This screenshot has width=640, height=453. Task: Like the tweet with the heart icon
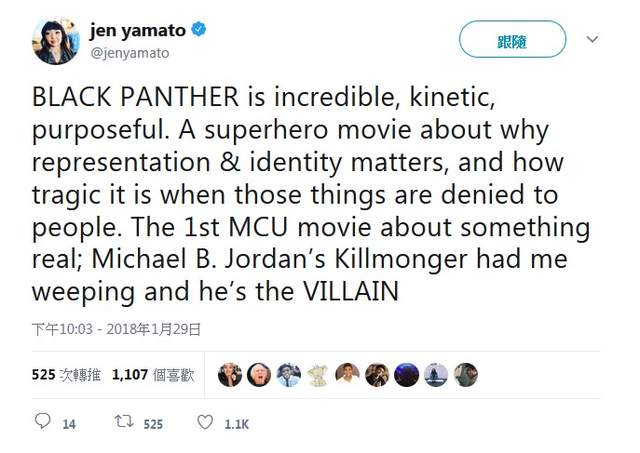pos(205,423)
